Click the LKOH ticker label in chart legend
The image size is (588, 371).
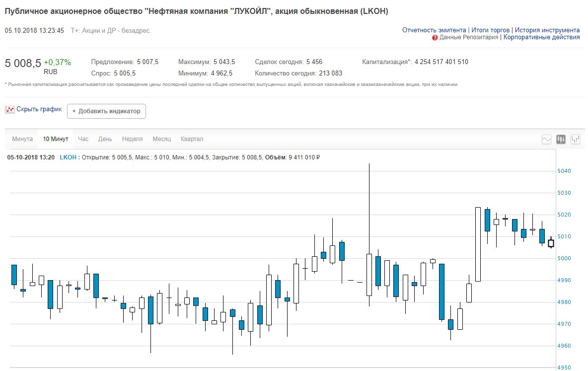click(68, 157)
